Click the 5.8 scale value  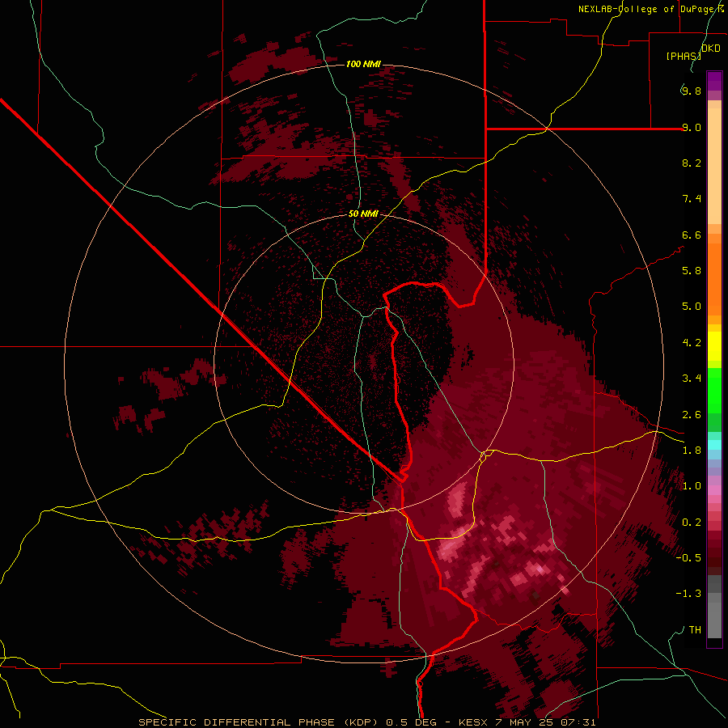pyautogui.click(x=692, y=270)
